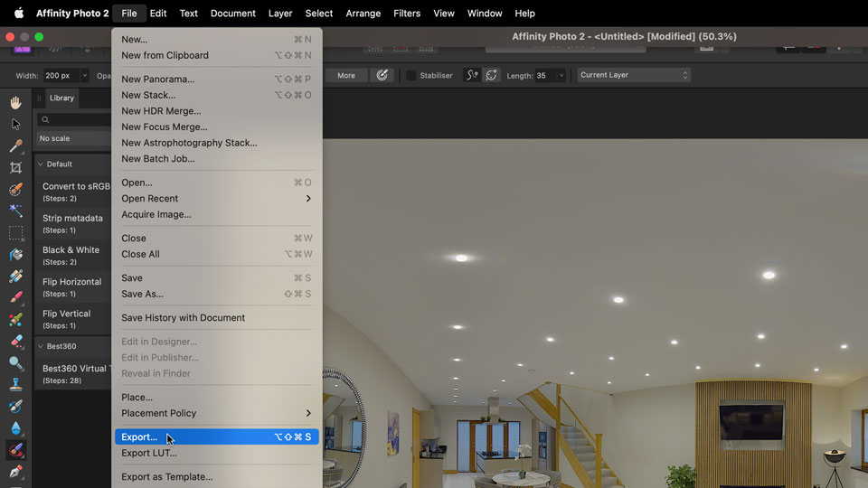Click the Length value field

(x=544, y=75)
